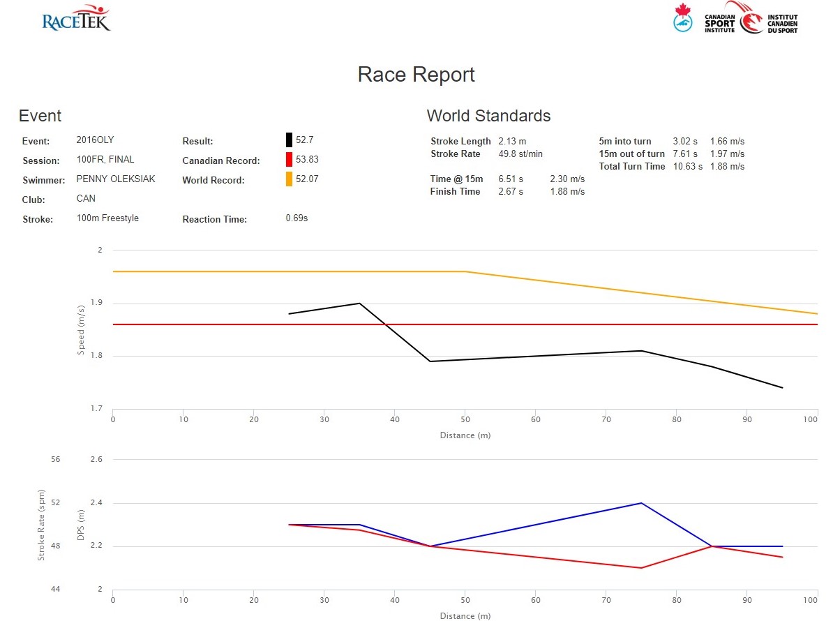840x621 pixels.
Task: Click the blue line's peak at 75 m
Action: 641,503
